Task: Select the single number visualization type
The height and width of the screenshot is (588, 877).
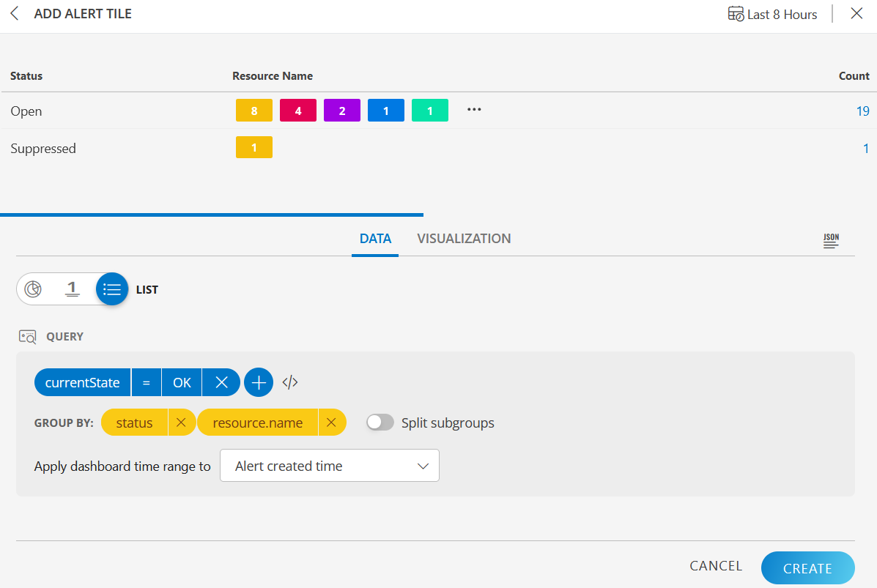Action: [x=72, y=289]
